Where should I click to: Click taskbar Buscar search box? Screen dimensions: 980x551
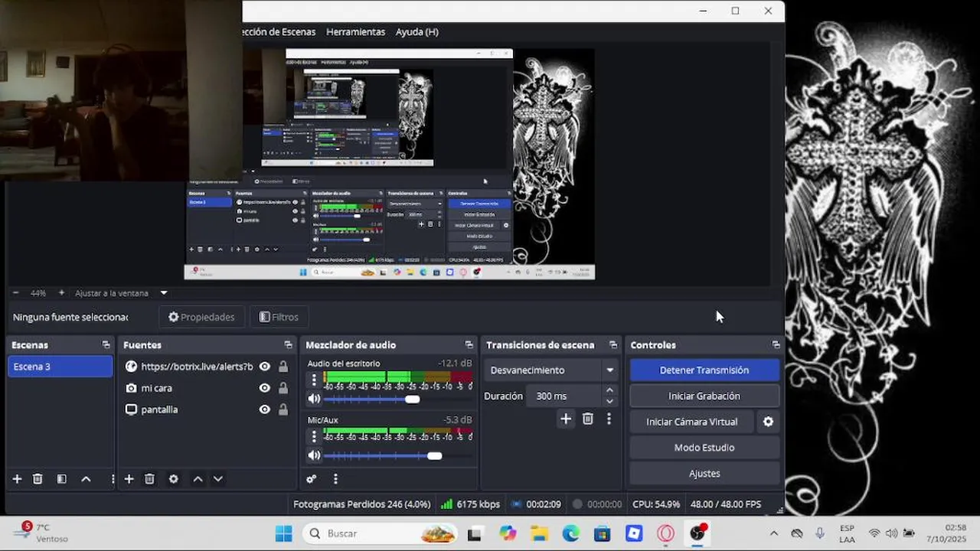(x=379, y=533)
